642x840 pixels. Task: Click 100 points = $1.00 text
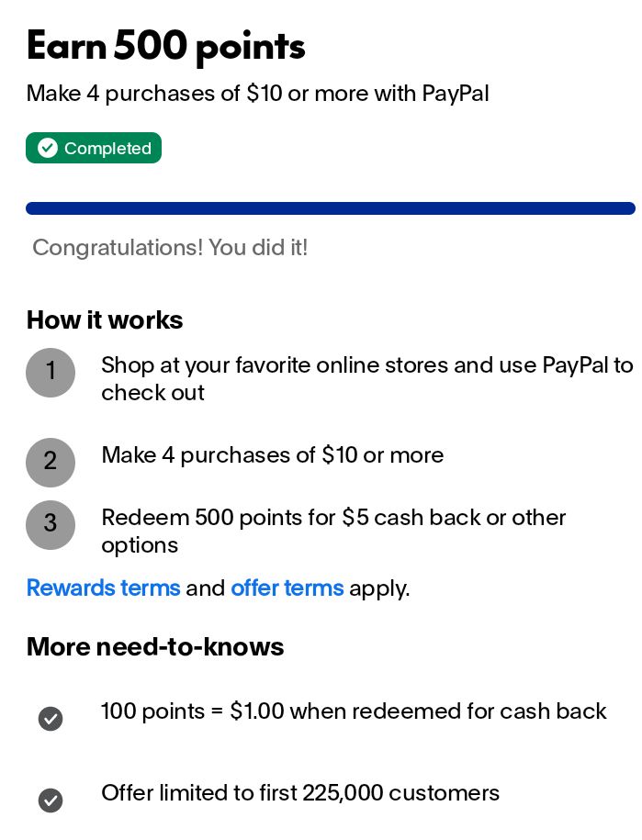coord(354,711)
